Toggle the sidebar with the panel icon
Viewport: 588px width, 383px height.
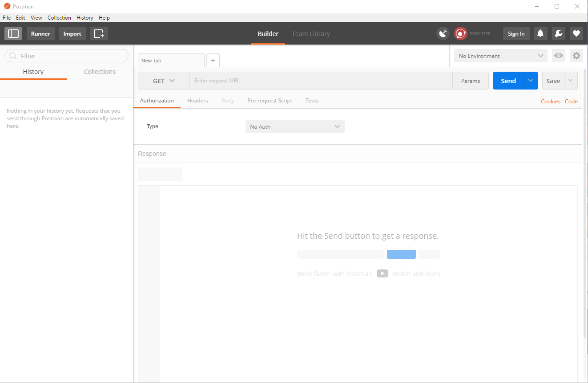(x=13, y=33)
